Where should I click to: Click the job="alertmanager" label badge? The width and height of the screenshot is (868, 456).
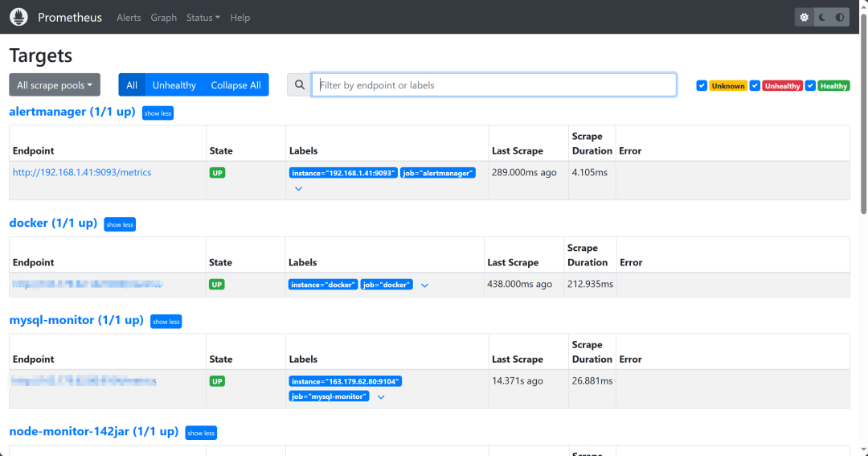tap(438, 173)
